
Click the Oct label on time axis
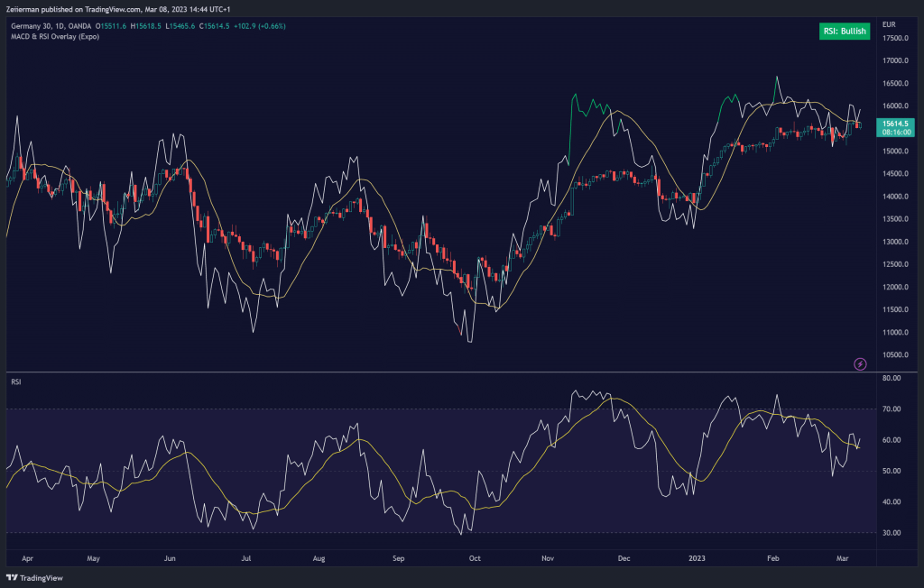[x=475, y=559]
